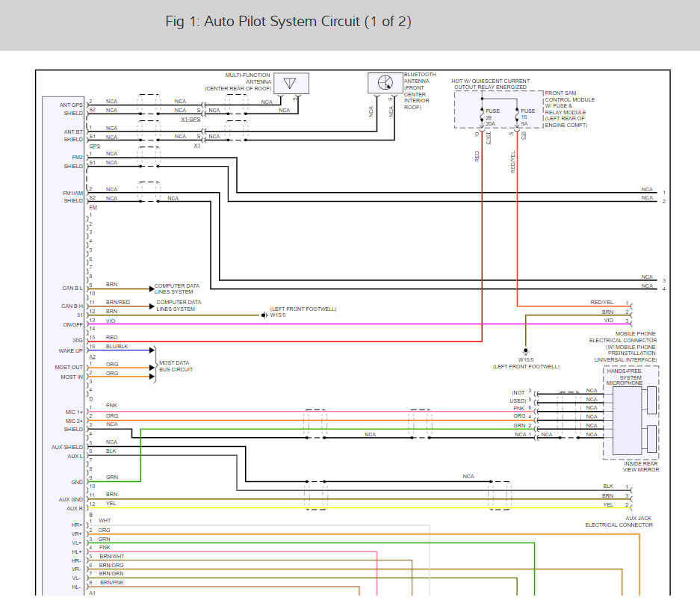Click the 'X1-GPS' connector label

191,119
